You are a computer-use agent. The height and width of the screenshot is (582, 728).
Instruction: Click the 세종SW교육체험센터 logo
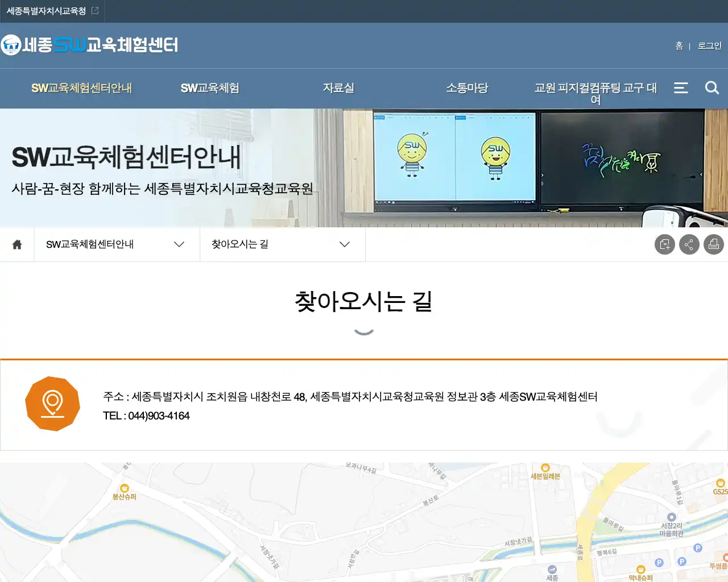tap(89, 44)
